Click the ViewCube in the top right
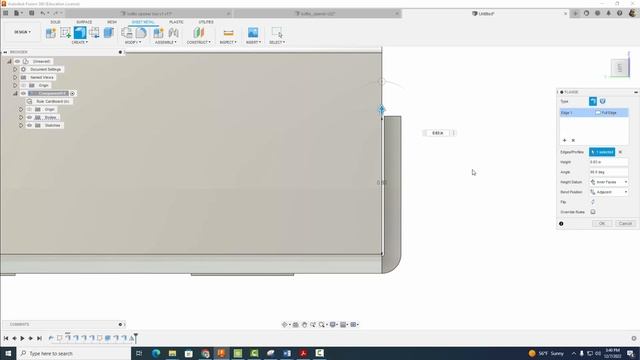 (620, 68)
